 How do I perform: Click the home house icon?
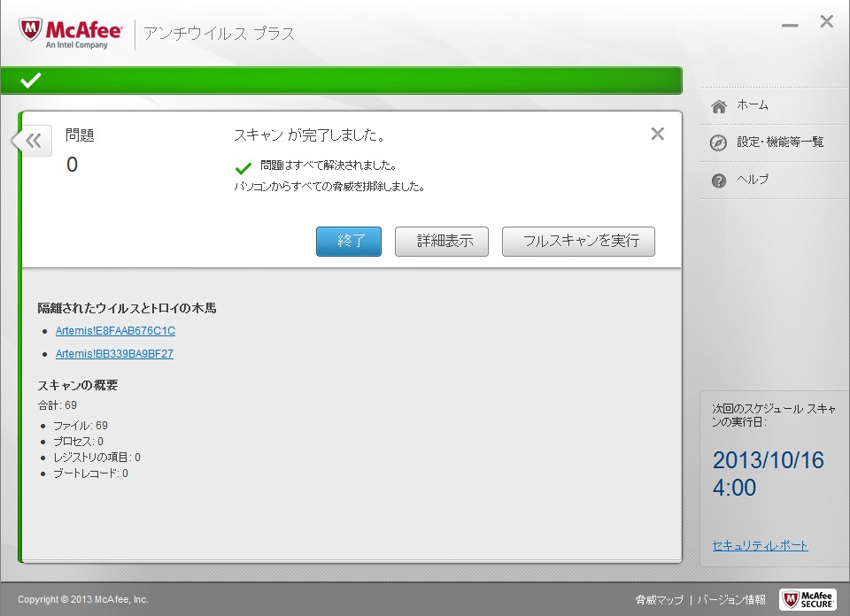[x=719, y=107]
